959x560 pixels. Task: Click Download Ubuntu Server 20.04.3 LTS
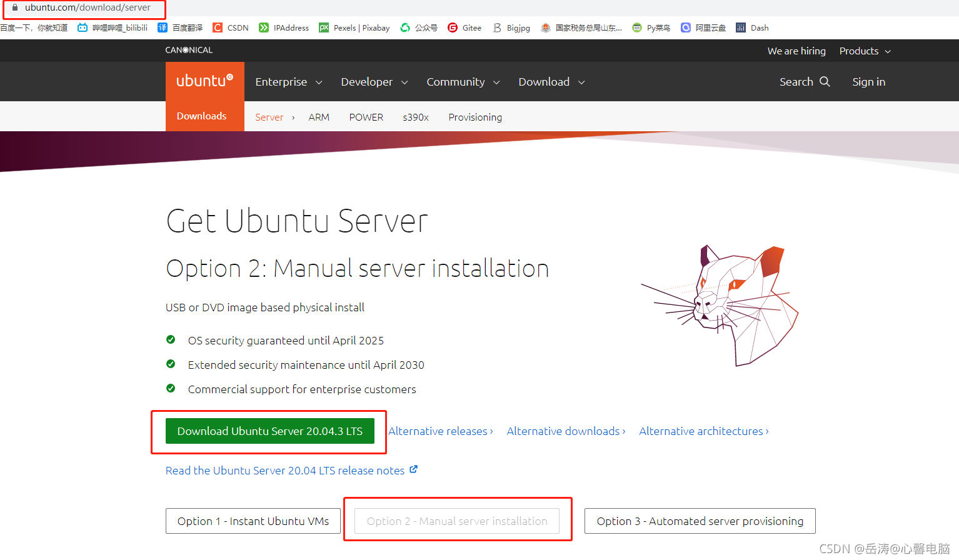[270, 431]
